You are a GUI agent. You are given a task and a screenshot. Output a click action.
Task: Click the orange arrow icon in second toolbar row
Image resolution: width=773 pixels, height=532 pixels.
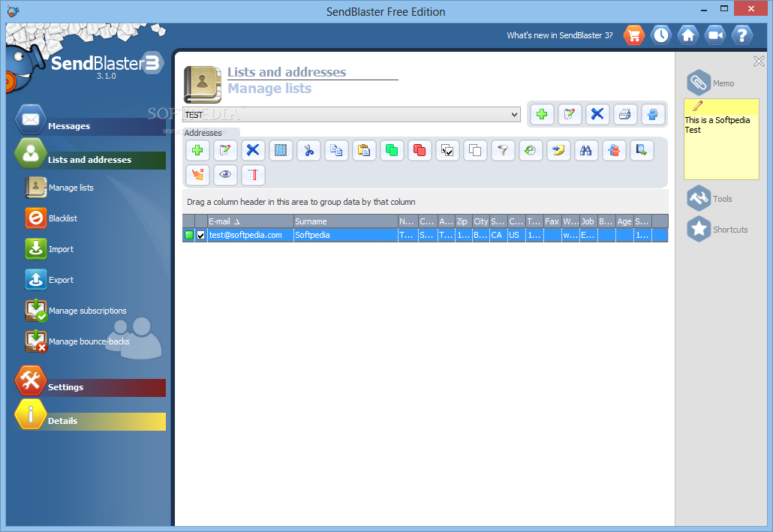coord(197,175)
